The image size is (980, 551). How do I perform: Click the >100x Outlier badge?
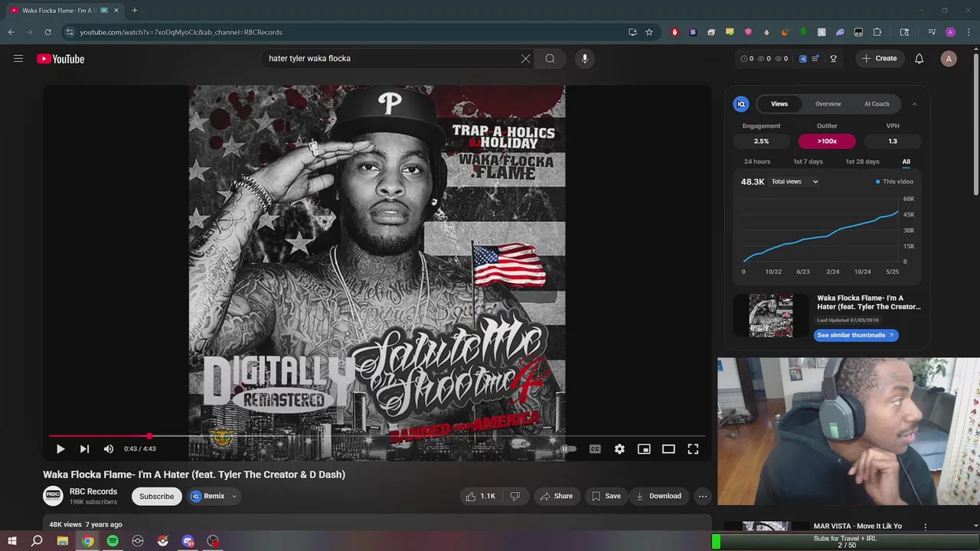coord(827,141)
